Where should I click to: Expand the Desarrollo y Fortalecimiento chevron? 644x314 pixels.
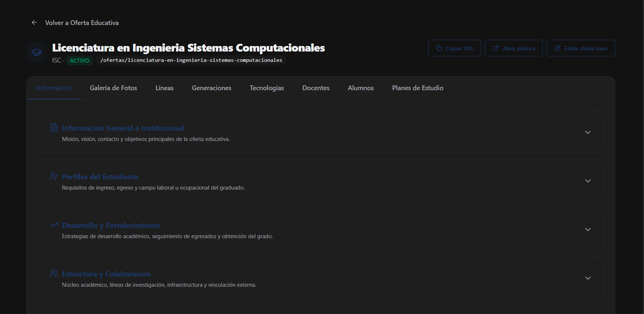[x=588, y=230]
